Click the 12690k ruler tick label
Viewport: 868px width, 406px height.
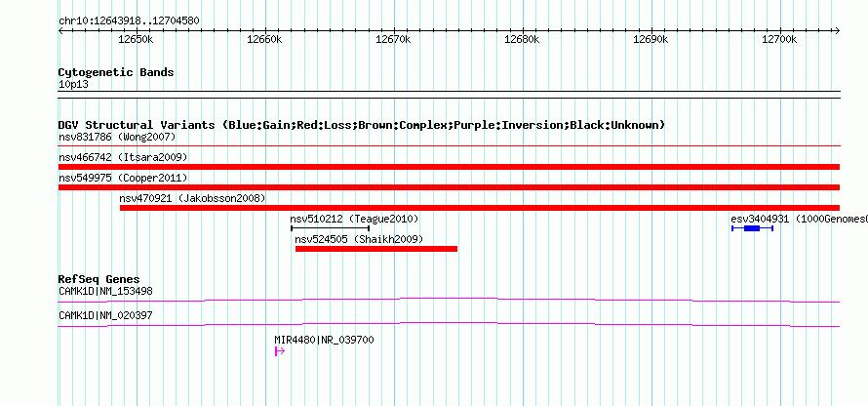click(651, 39)
